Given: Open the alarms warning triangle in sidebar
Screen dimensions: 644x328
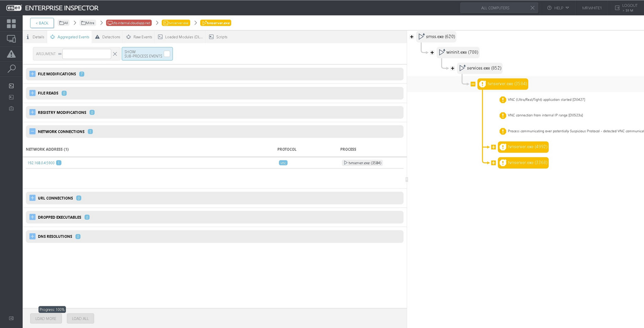Looking at the screenshot, I should [11, 54].
